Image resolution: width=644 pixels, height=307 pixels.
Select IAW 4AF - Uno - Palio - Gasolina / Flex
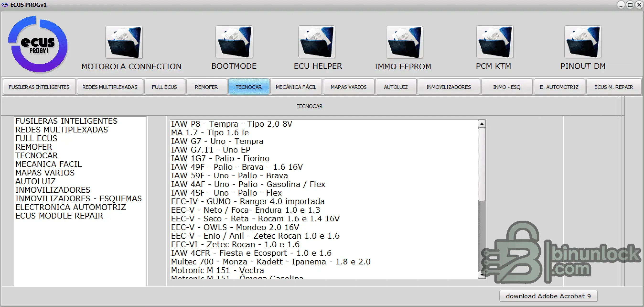click(x=248, y=184)
